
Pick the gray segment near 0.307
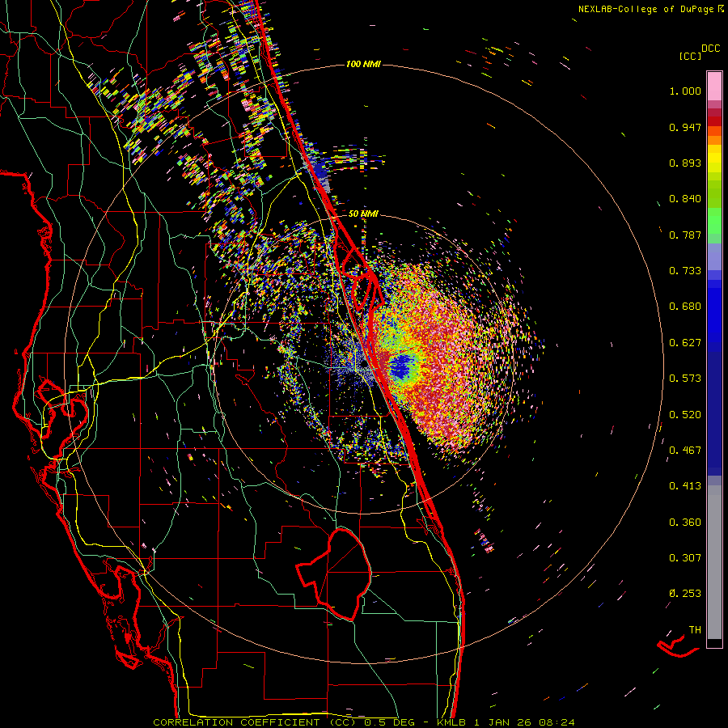click(x=714, y=562)
